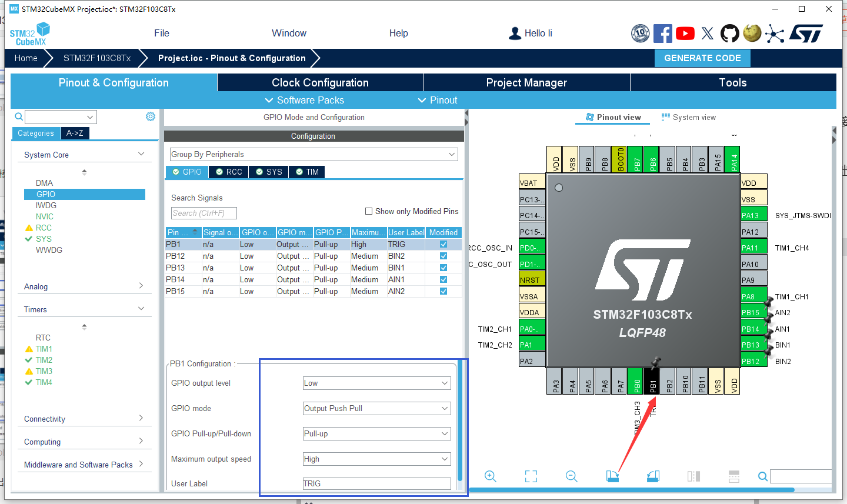Screen dimensions: 847x504
Task: Open the Software Packs menu
Action: click(305, 101)
